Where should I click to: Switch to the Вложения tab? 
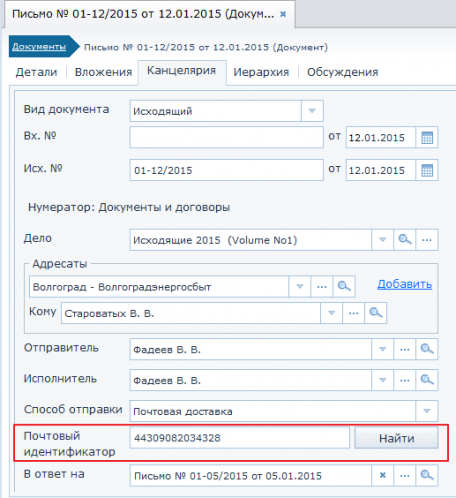pyautogui.click(x=103, y=72)
